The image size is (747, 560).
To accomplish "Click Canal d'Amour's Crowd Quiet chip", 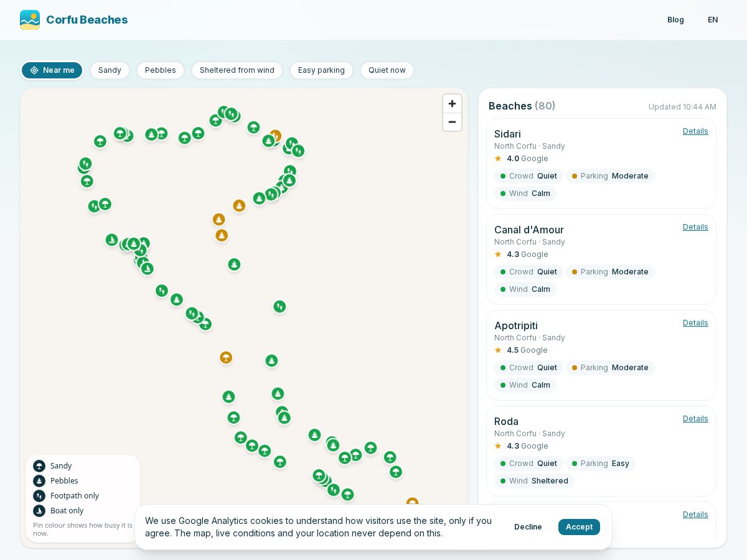I will tap(529, 272).
